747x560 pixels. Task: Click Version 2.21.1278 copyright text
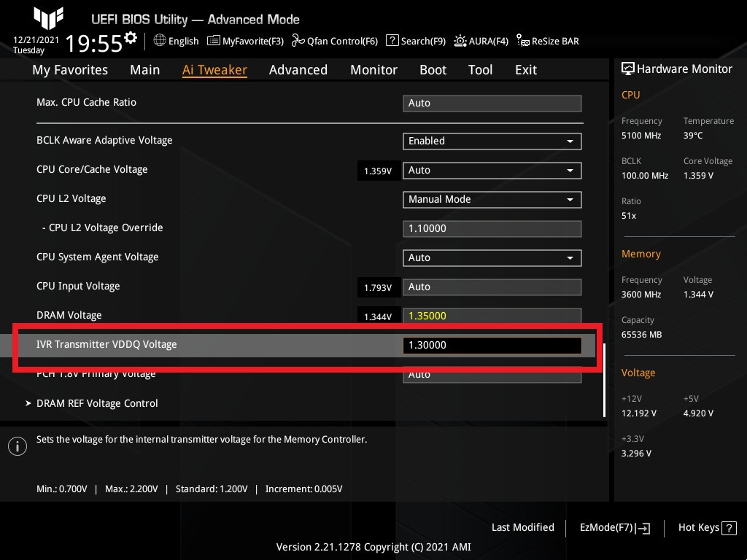(x=373, y=547)
